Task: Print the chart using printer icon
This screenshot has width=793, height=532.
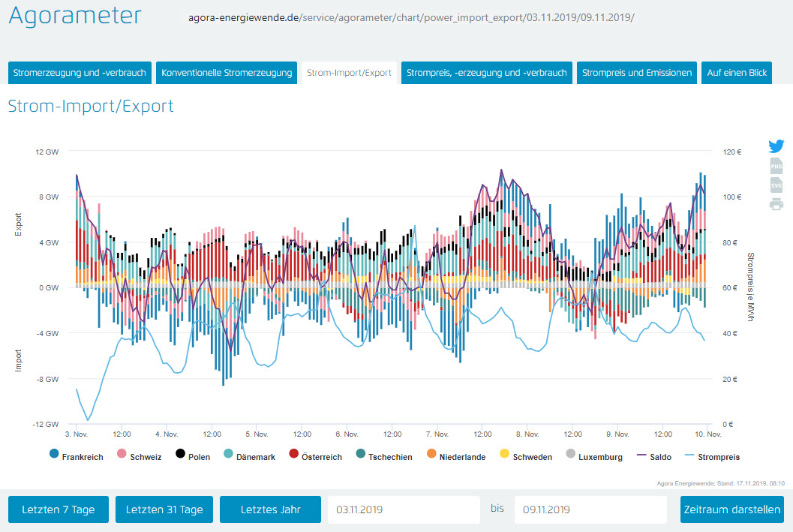Action: click(776, 204)
